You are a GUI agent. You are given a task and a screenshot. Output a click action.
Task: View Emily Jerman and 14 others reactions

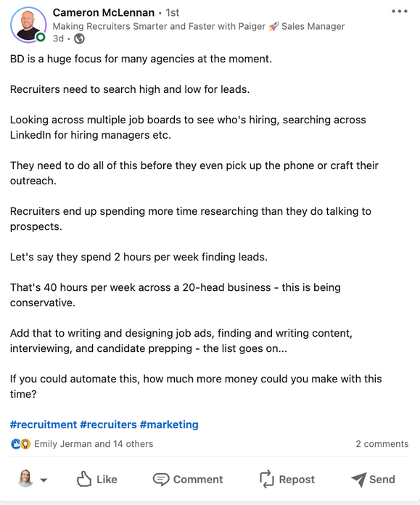click(x=94, y=444)
